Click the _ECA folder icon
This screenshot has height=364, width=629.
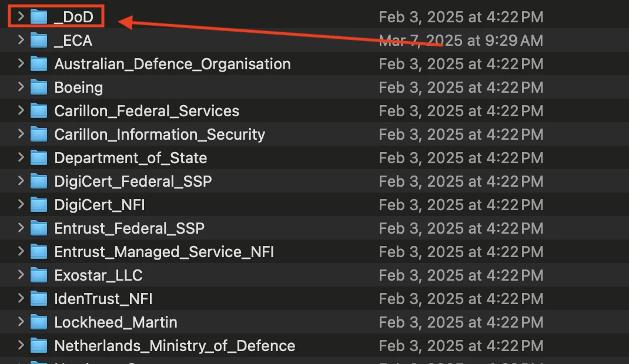(39, 40)
